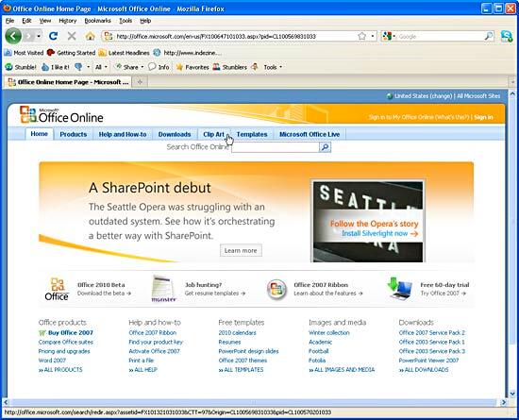Click the Learn more button
The height and width of the screenshot is (420, 519).
pos(241,250)
